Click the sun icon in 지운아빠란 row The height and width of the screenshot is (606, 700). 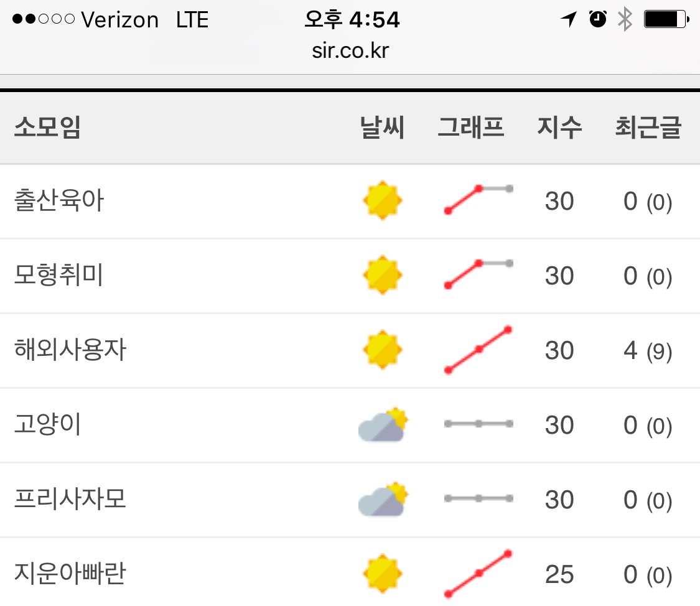[382, 574]
